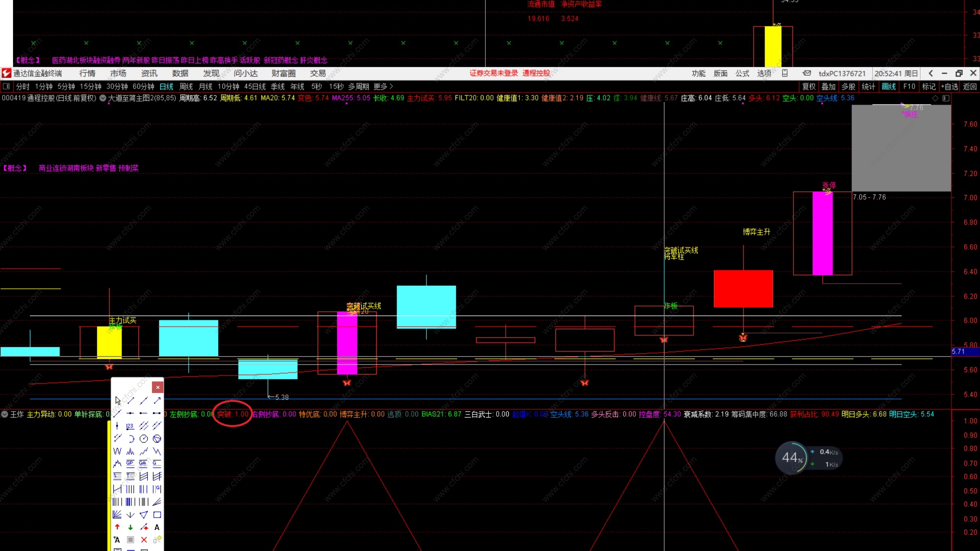Image resolution: width=980 pixels, height=551 pixels.
Task: Choose the circle drawing tool
Action: pos(144,439)
